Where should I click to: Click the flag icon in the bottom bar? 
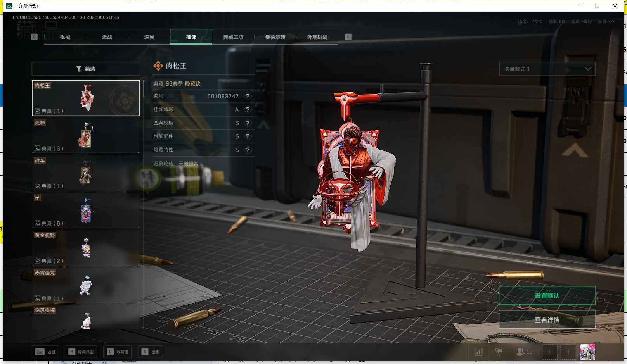tap(499, 352)
